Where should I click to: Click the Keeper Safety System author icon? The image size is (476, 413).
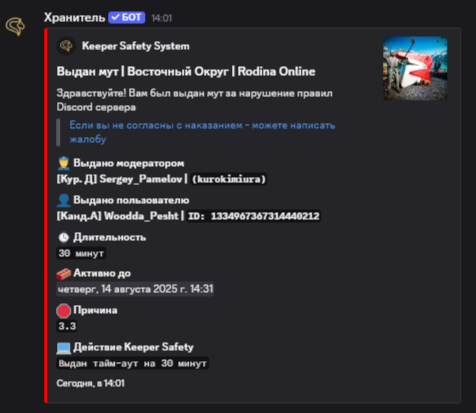pos(66,46)
